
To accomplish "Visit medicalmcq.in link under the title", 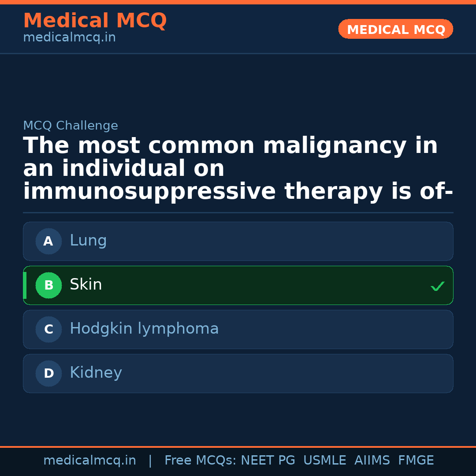I will click(x=69, y=38).
